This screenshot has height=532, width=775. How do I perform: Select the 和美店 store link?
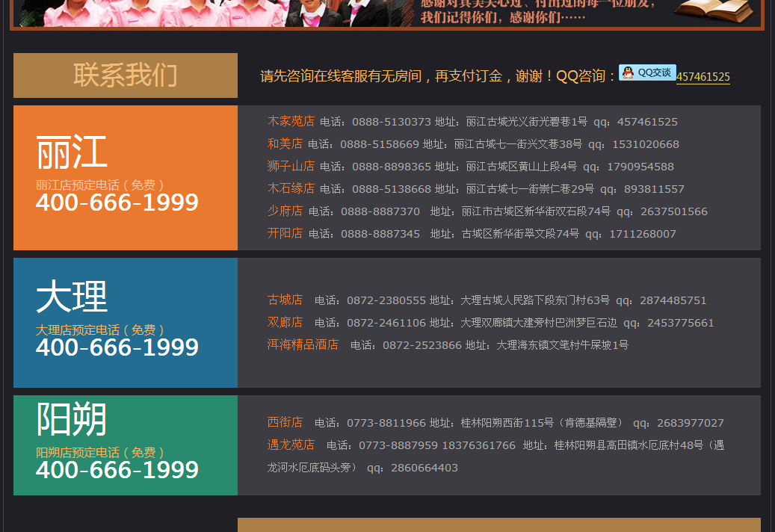[x=285, y=143]
